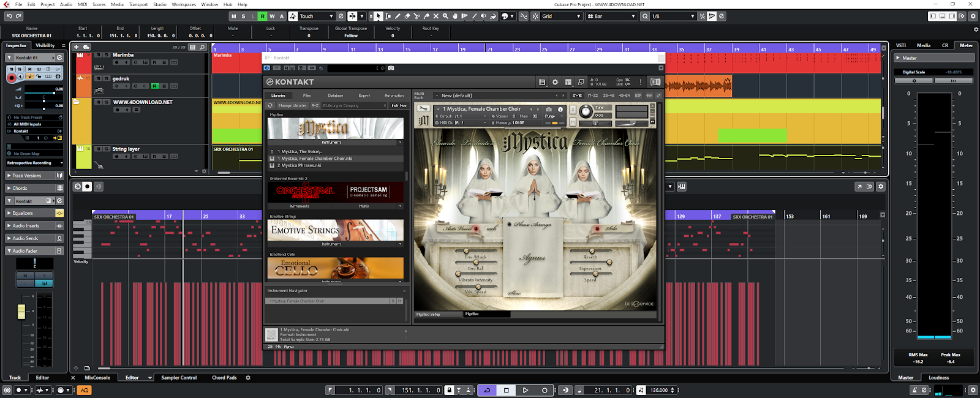Switch to the MixConsole lower tab

[97, 378]
